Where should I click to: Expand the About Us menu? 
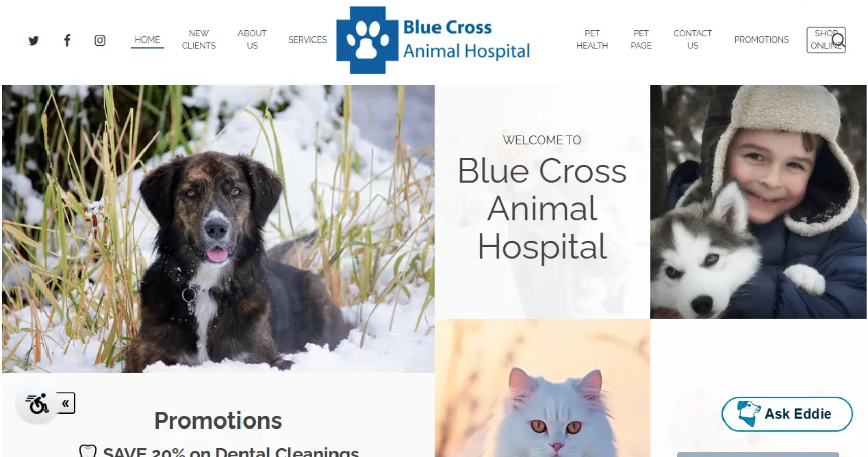click(252, 40)
